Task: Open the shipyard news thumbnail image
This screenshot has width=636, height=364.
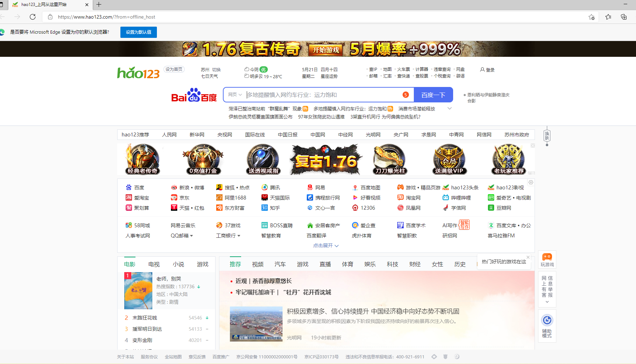Action: (x=256, y=324)
